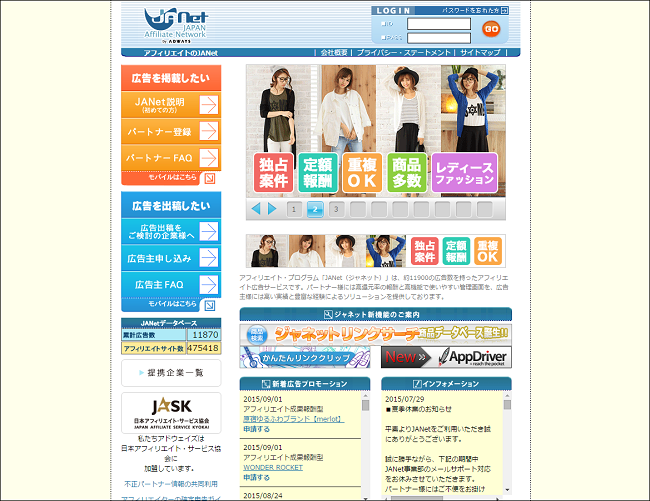
Task: Click the blue モバイルはこちら arrow icon
Action: pyautogui.click(x=210, y=305)
